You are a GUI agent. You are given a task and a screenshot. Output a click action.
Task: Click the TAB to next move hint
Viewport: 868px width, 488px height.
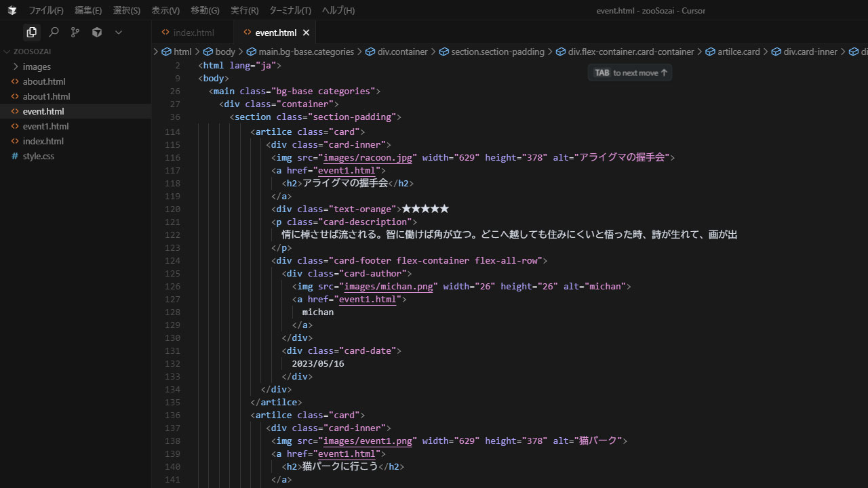[630, 73]
